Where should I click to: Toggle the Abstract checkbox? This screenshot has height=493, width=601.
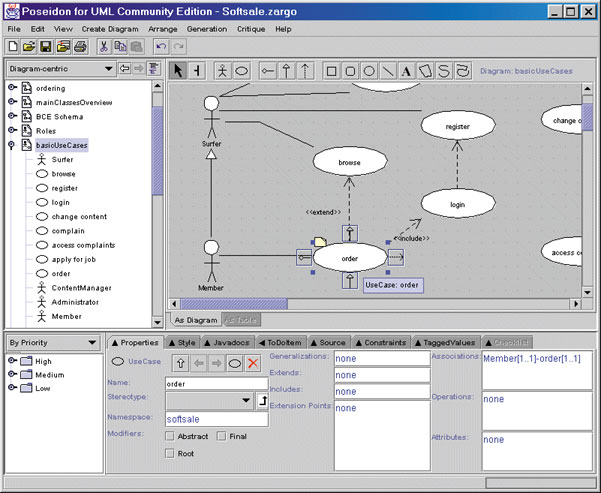[x=169, y=436]
